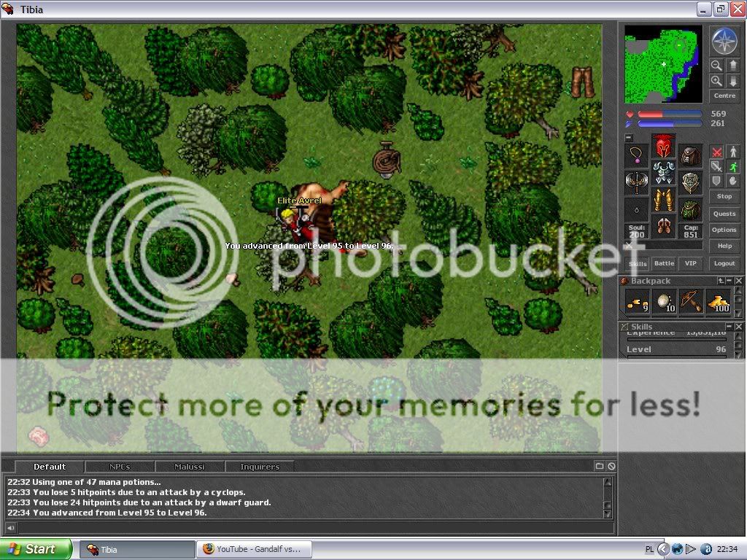Close the Backpack window
The image size is (747, 560).
click(738, 281)
